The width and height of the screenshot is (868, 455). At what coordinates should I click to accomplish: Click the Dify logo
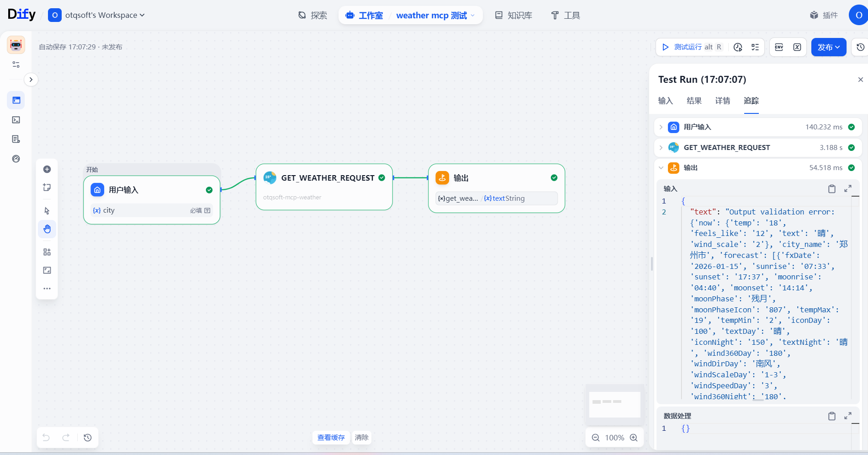21,15
